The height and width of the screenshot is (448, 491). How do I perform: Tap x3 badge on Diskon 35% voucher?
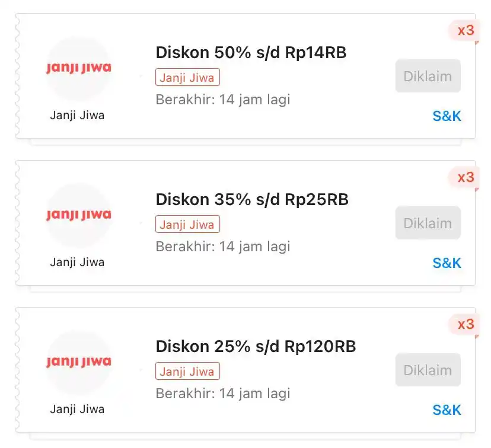(465, 178)
